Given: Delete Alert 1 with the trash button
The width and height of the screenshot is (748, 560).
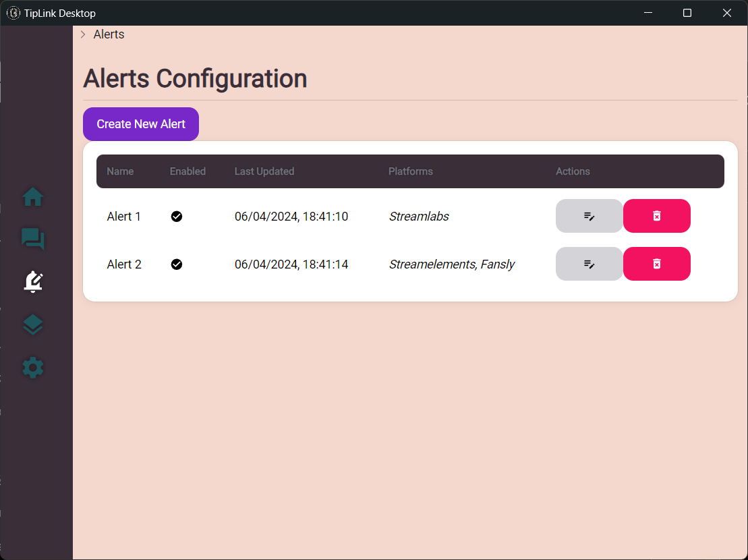Looking at the screenshot, I should [657, 216].
